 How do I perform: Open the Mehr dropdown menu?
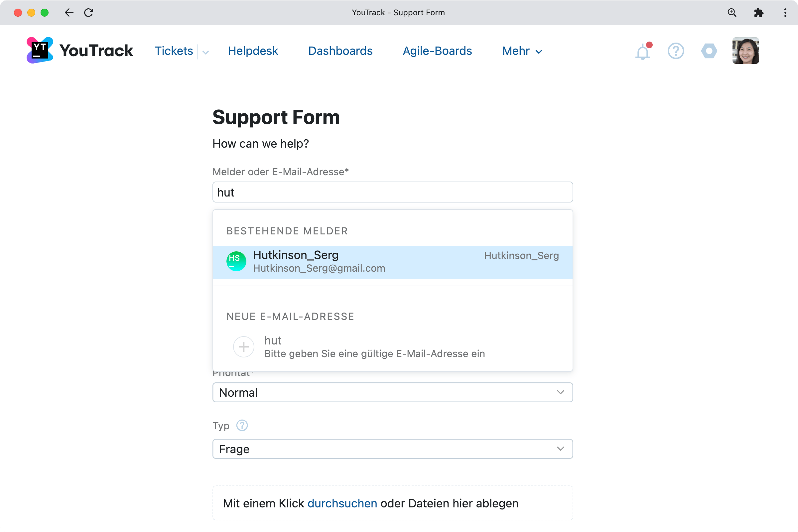[x=521, y=51]
